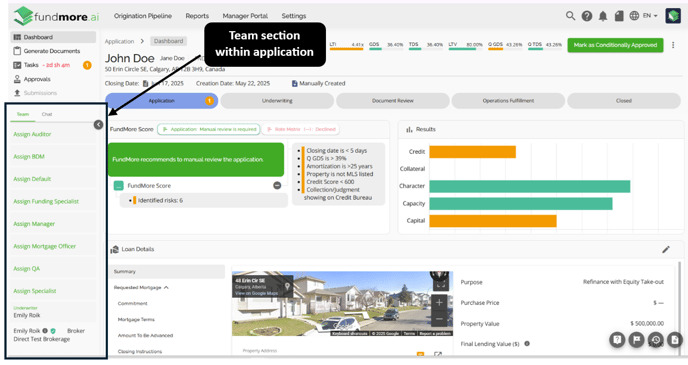Click Assign Default
Viewport: 688px width, 365px height.
tap(32, 179)
